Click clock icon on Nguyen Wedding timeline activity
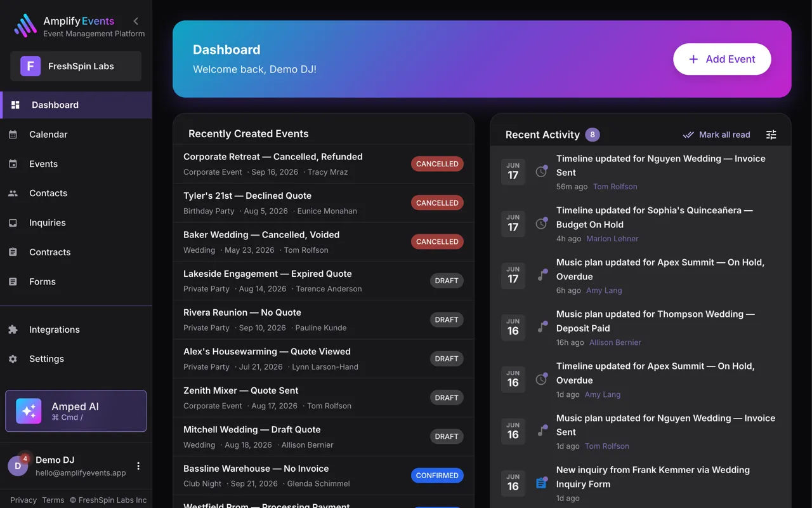The height and width of the screenshot is (508, 812). 541,171
